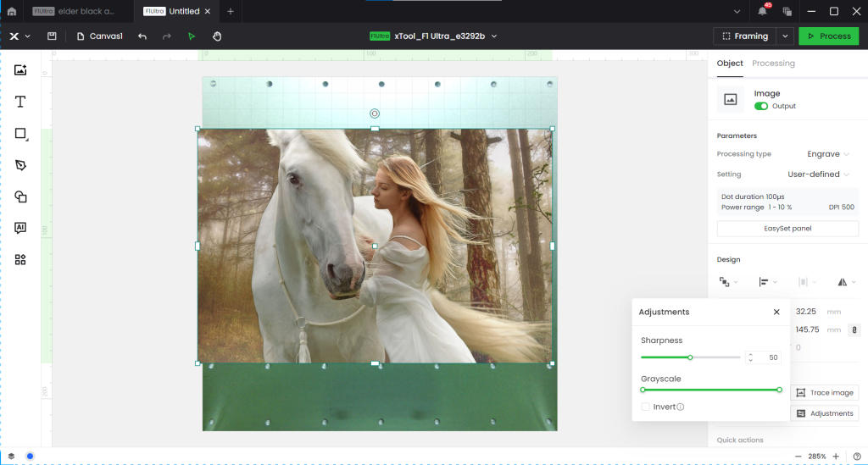Open the EasySet panel
This screenshot has height=465, width=868.
[x=787, y=229]
